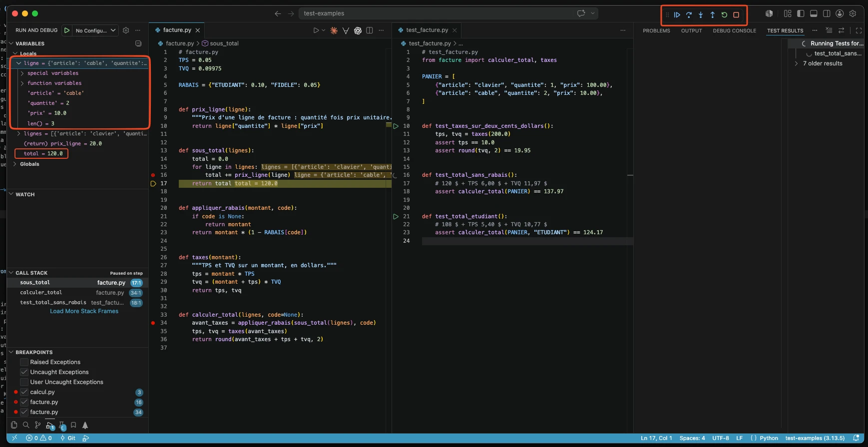The width and height of the screenshot is (868, 447).
Task: Start debugging with green play button
Action: [x=67, y=30]
